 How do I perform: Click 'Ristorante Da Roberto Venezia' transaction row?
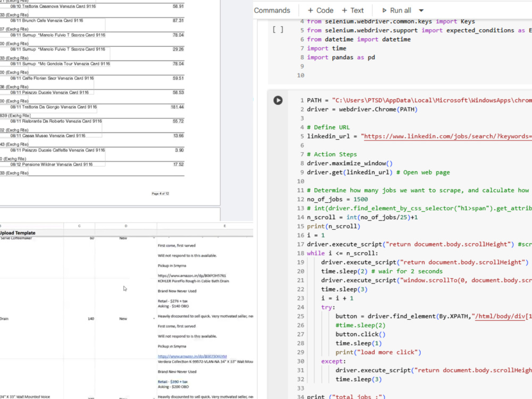(56, 121)
